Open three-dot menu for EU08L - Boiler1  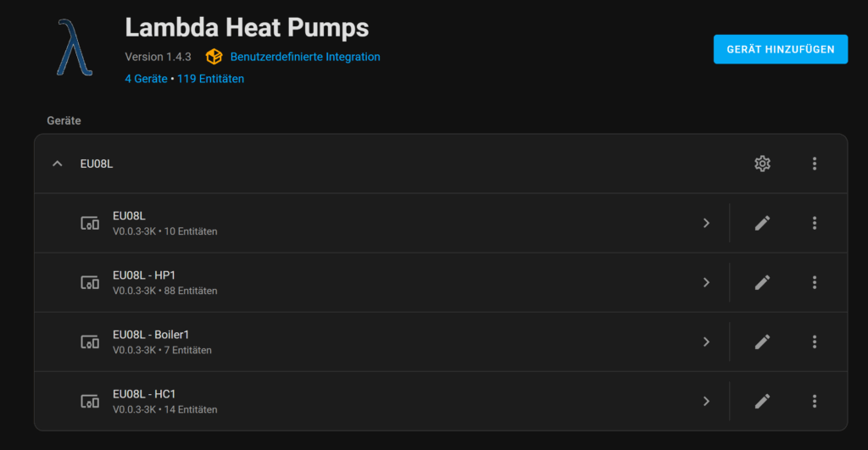(x=815, y=342)
